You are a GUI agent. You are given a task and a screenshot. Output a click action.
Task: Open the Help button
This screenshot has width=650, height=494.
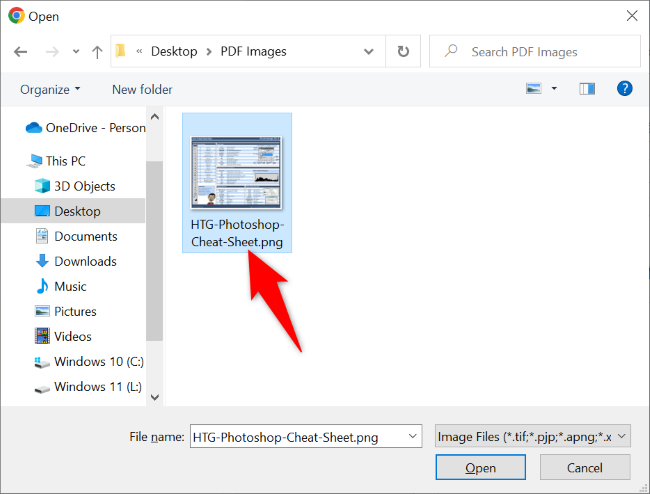click(624, 88)
